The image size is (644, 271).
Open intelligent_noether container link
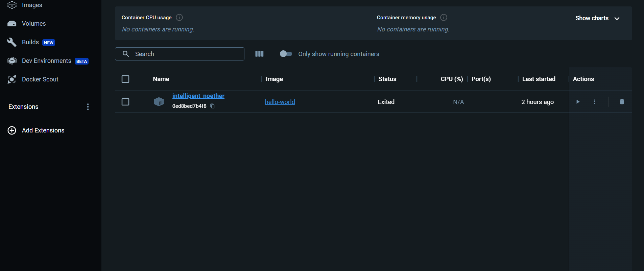click(x=198, y=96)
